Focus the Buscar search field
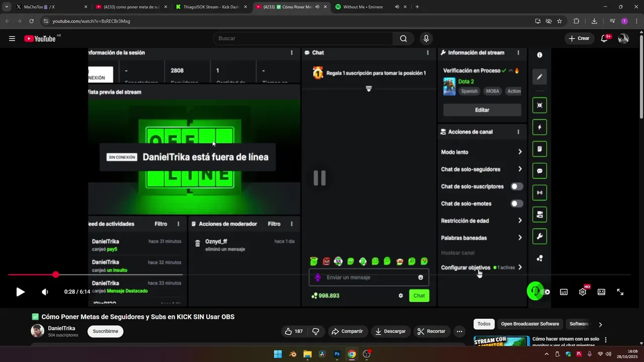Screen dimensions: 644x362 click(x=303, y=39)
